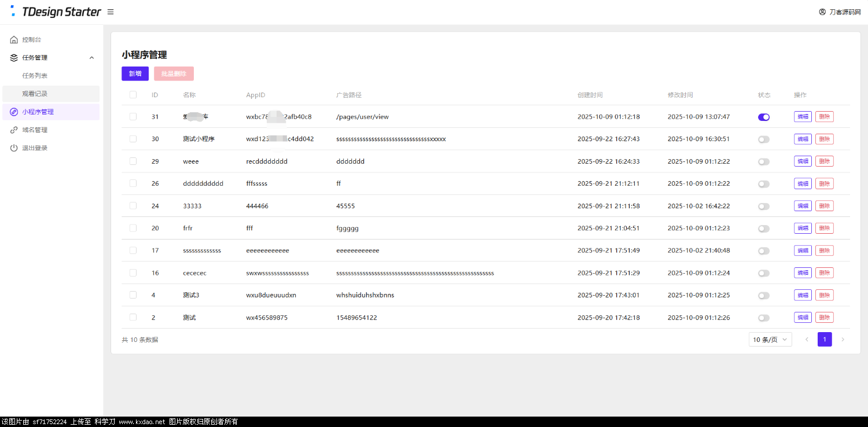Image resolution: width=868 pixels, height=427 pixels.
Task: Click the power icon beside 退出登录
Action: tap(14, 148)
